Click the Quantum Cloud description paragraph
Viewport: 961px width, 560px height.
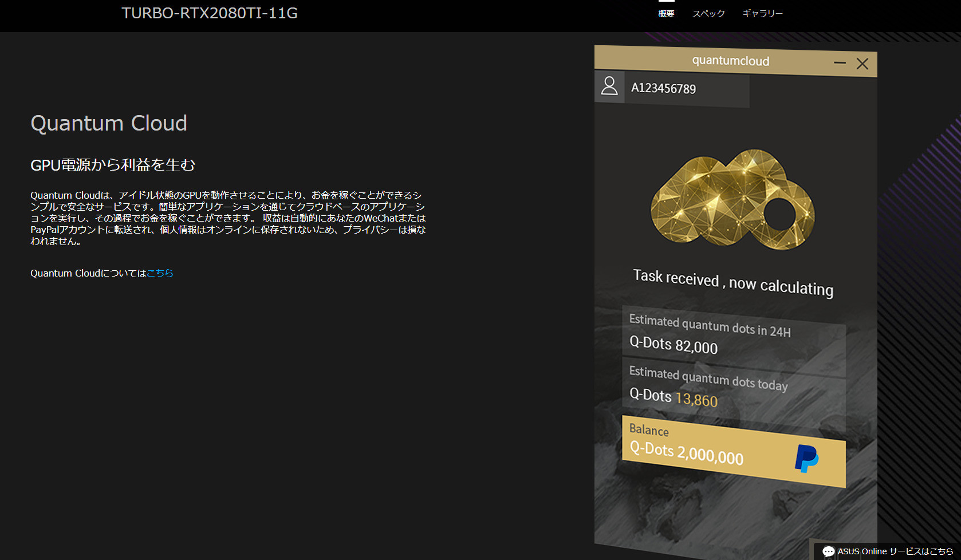(x=228, y=218)
